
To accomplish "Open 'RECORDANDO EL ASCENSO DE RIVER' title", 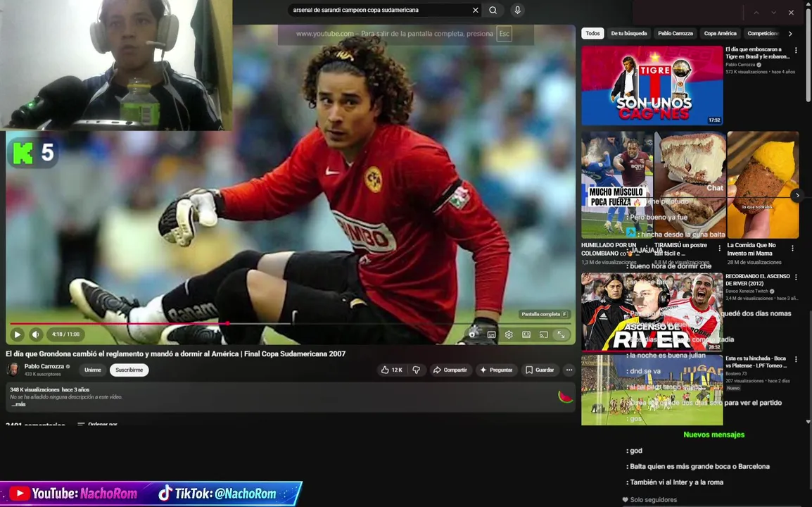I will pos(758,280).
